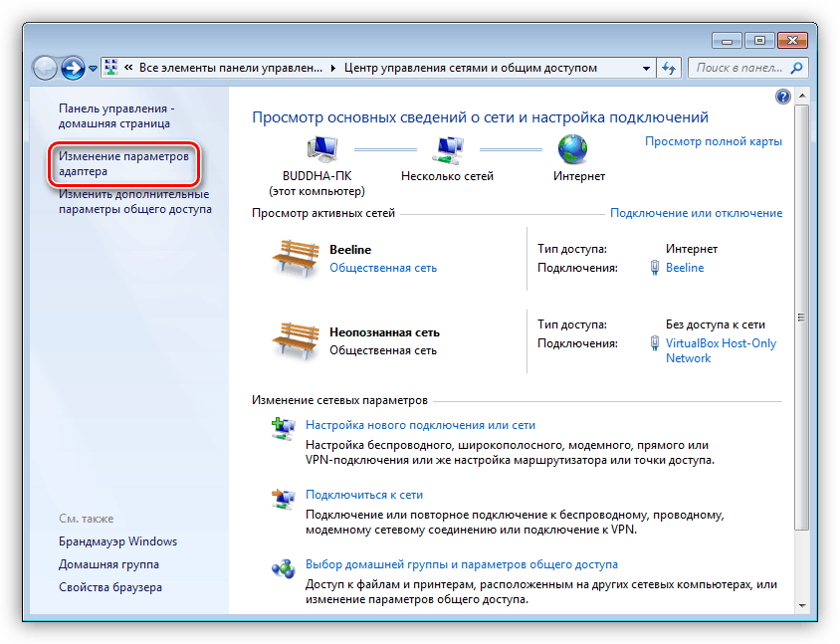
Task: Open the recent pages dropdown arrow
Action: point(93,69)
